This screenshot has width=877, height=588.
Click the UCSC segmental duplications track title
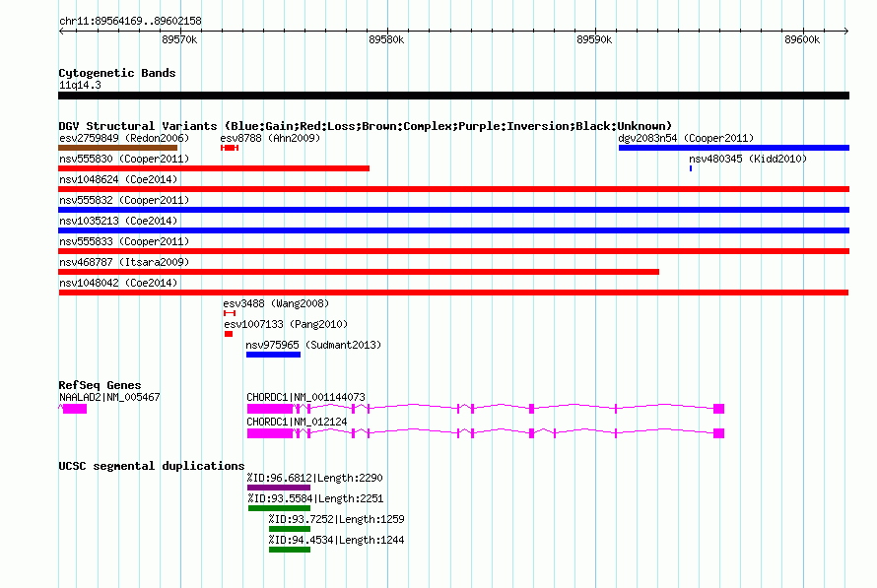152,466
